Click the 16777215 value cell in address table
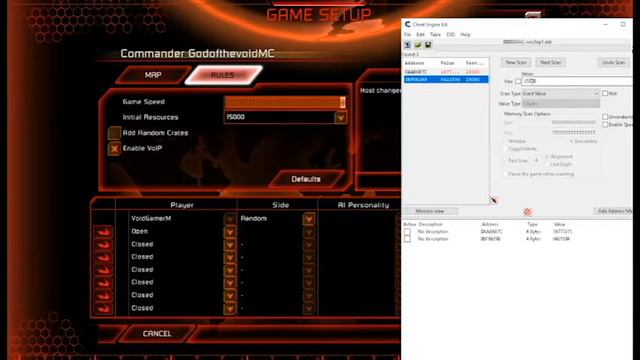640x360 pixels. click(x=562, y=231)
